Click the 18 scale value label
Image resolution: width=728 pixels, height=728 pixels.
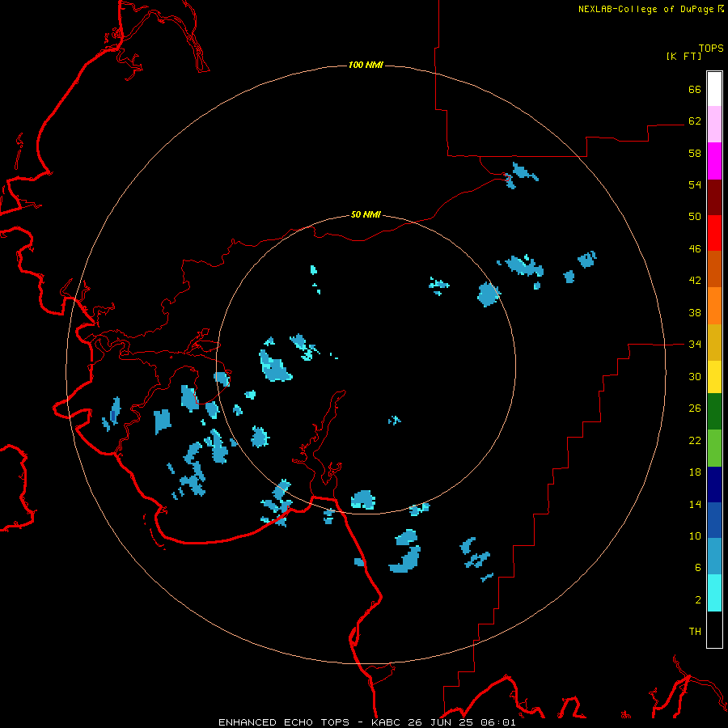click(x=695, y=472)
